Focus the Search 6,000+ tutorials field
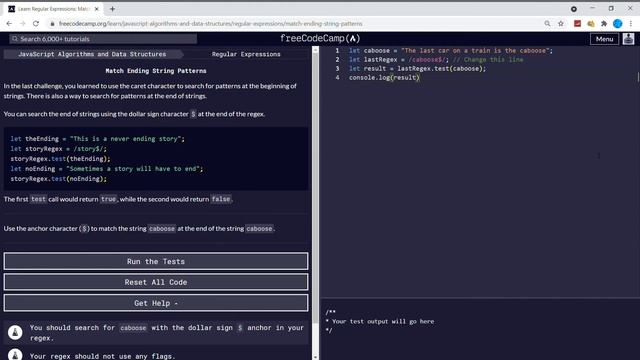The width and height of the screenshot is (640, 360). coord(103,39)
